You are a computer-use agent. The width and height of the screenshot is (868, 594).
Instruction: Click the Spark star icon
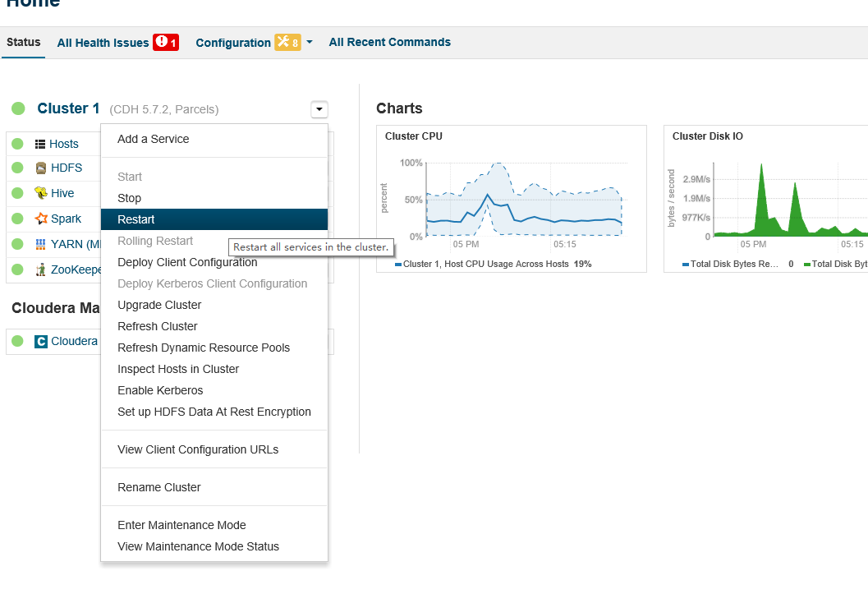click(41, 219)
